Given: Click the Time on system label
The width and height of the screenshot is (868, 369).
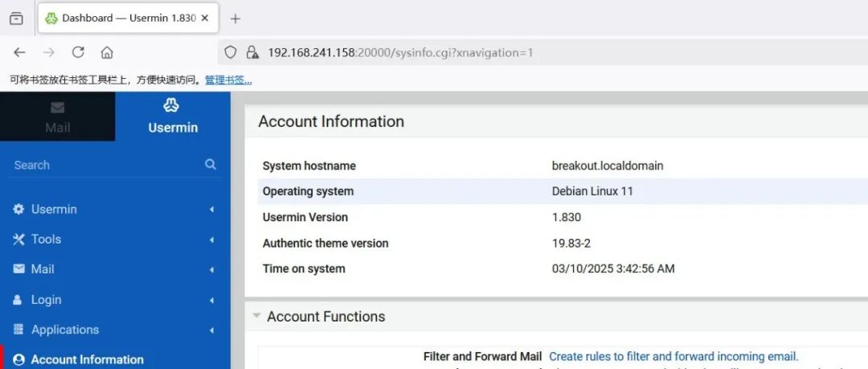Looking at the screenshot, I should 303,269.
